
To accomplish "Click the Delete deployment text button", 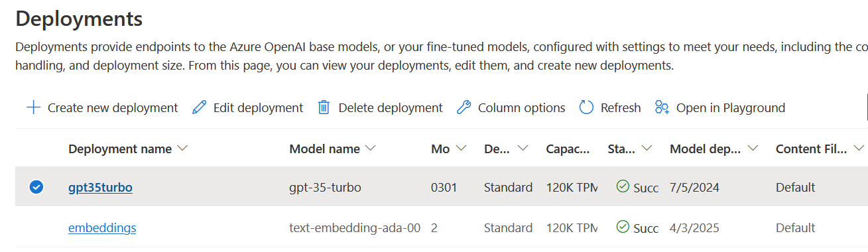I will pos(391,107).
